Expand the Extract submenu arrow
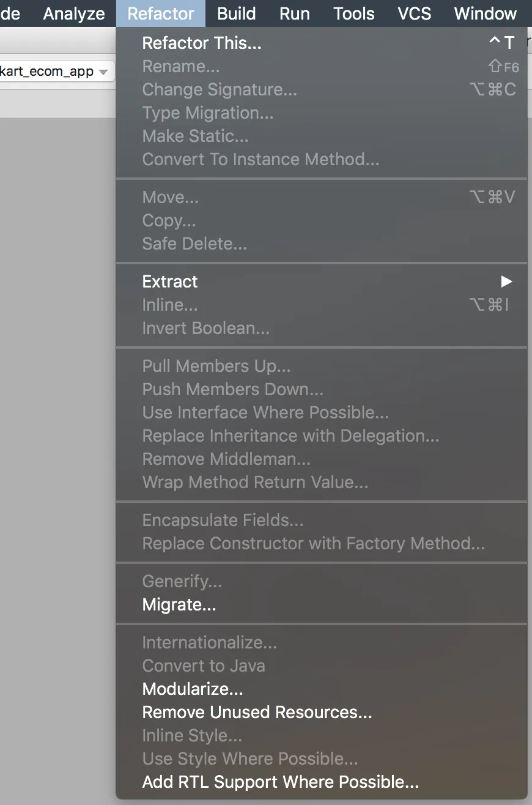Screen dimensions: 532x805 point(506,281)
